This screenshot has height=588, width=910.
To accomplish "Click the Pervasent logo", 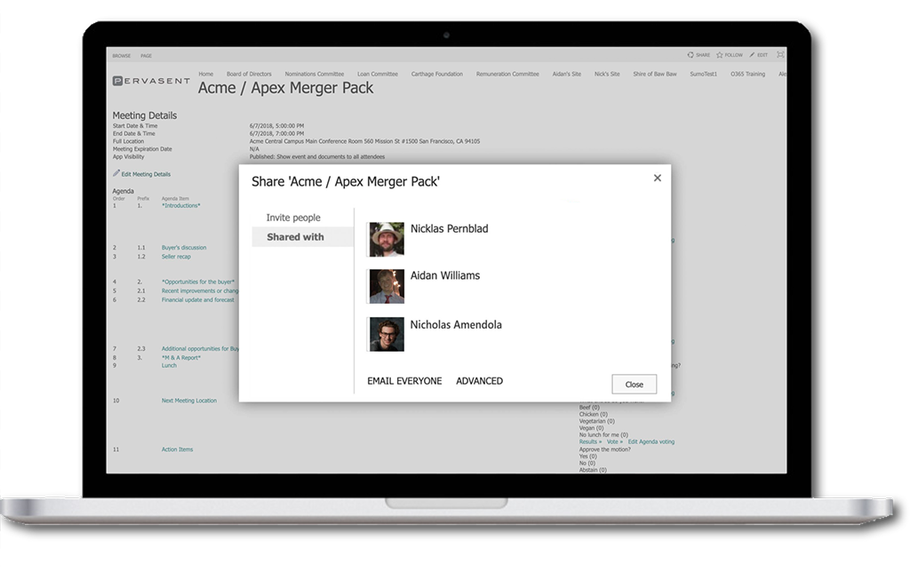I will tap(151, 81).
